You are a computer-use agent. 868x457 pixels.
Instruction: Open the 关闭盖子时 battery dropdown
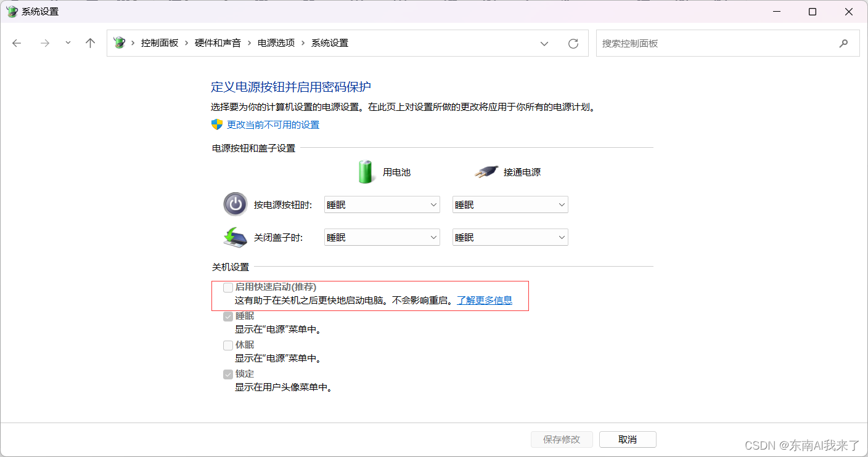pos(382,238)
